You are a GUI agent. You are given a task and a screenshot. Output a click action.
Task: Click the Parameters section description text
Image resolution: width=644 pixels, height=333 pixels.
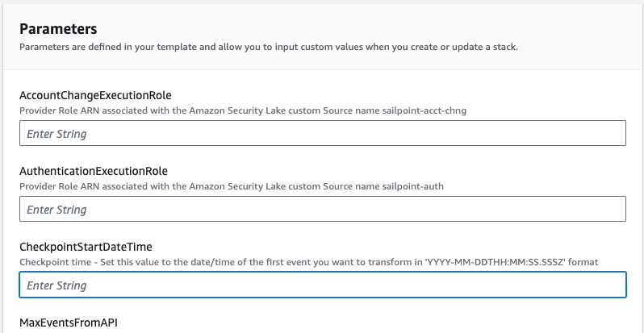tap(268, 47)
